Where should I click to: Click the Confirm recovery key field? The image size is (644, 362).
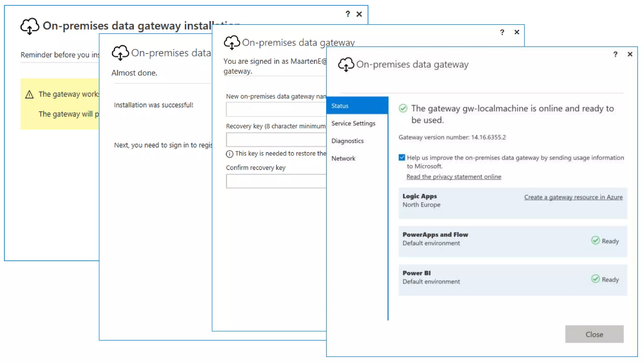click(x=276, y=181)
